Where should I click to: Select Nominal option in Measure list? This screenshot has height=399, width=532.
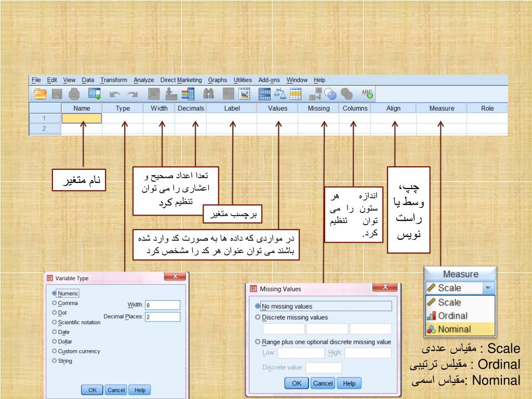pyautogui.click(x=460, y=329)
